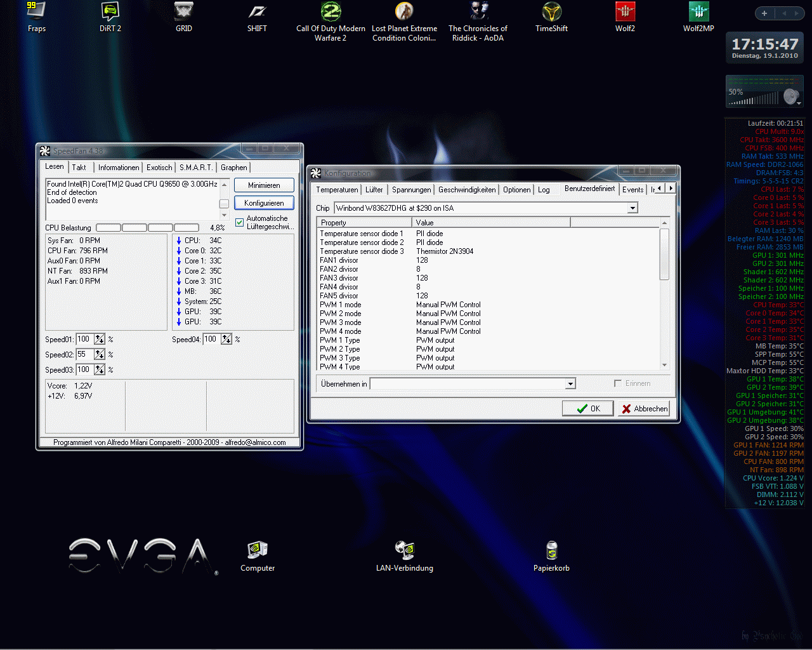Open the TimeShift desktop shortcut
Screen dimensions: 812x650
[x=551, y=17]
